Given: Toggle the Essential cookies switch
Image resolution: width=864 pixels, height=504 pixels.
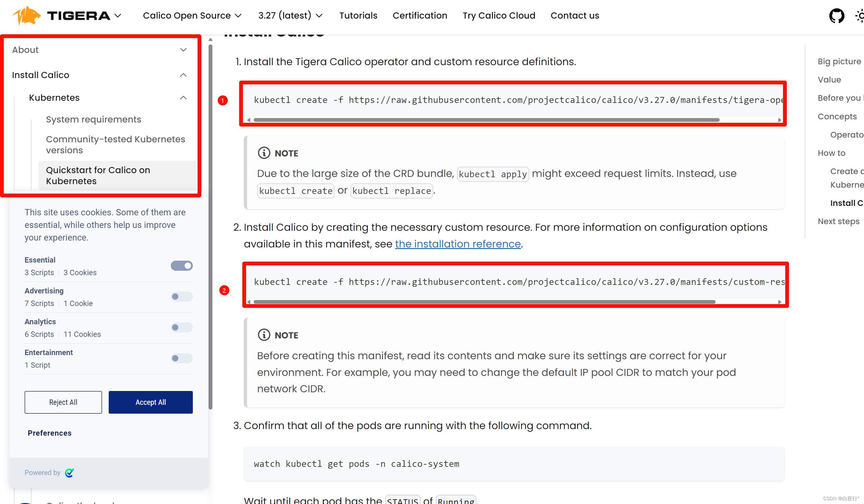Looking at the screenshot, I should [x=182, y=265].
